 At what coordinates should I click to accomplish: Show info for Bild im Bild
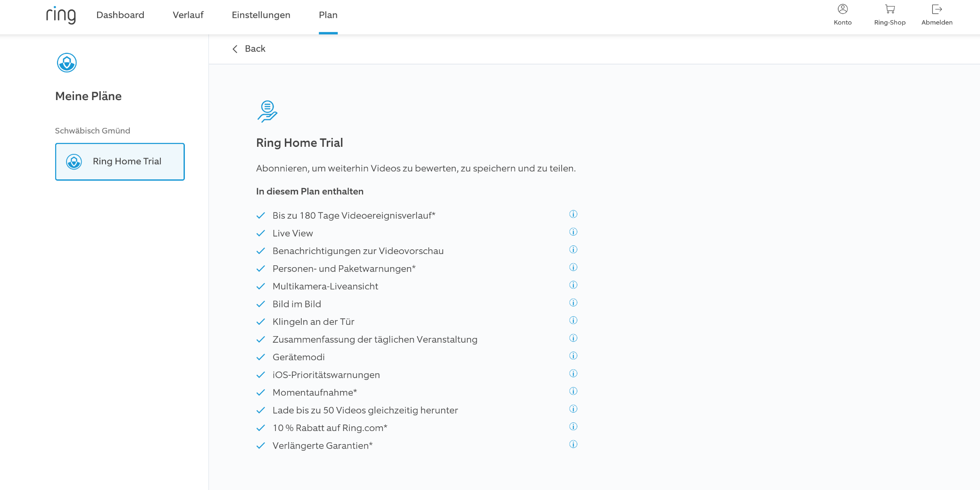[x=573, y=303]
